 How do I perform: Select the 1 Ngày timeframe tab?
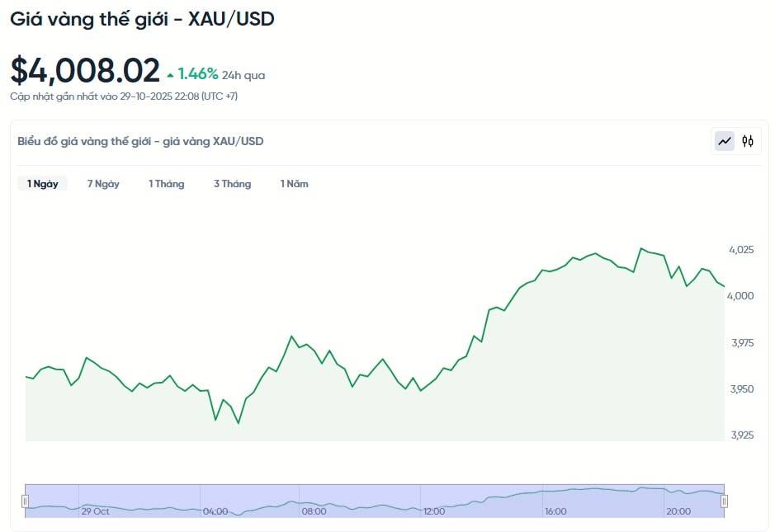(x=42, y=184)
